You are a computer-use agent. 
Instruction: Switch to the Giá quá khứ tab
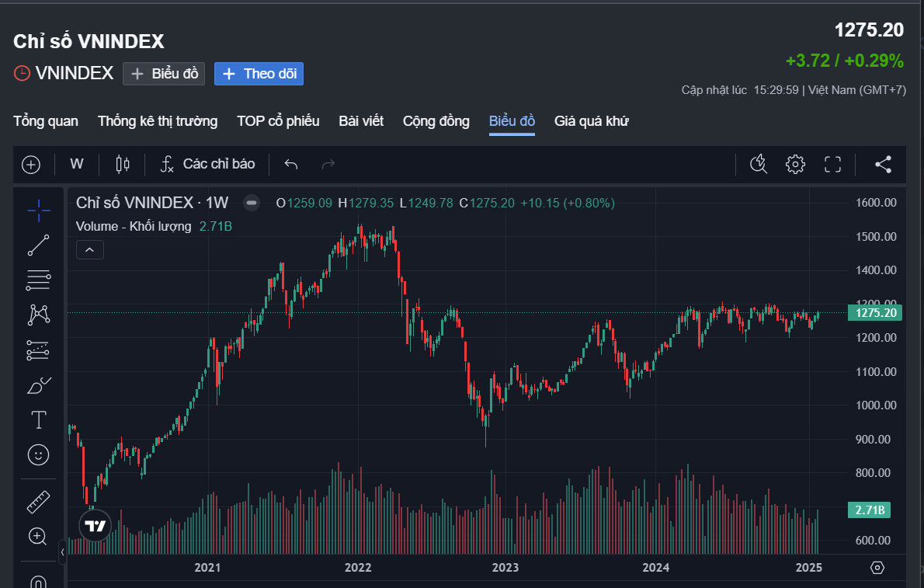coord(591,121)
